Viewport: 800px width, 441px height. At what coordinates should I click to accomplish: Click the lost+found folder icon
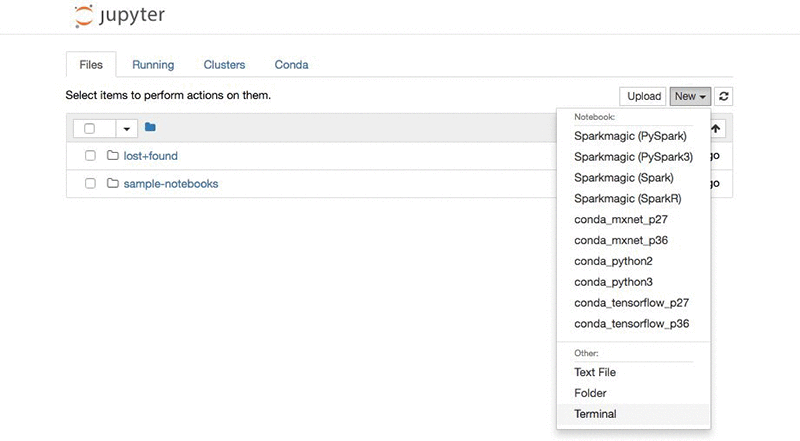point(113,156)
